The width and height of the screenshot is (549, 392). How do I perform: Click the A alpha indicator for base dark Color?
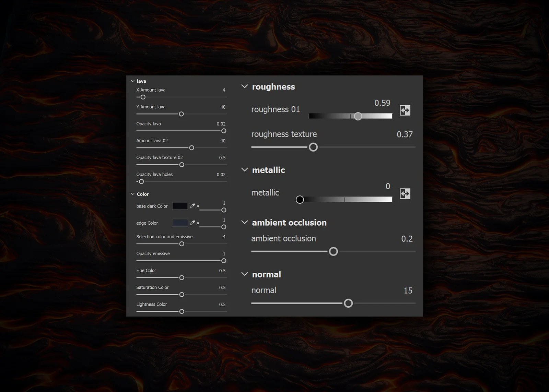[x=198, y=206]
